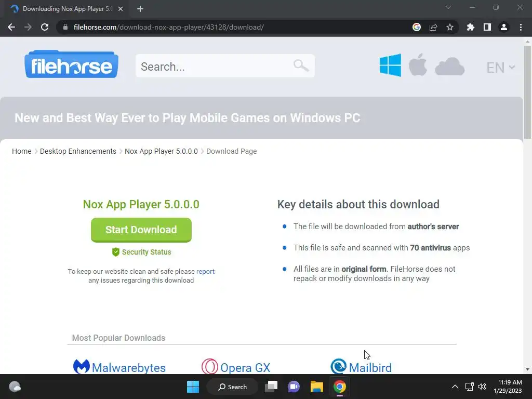
Task: Open File Explorer from the taskbar
Action: pyautogui.click(x=316, y=387)
